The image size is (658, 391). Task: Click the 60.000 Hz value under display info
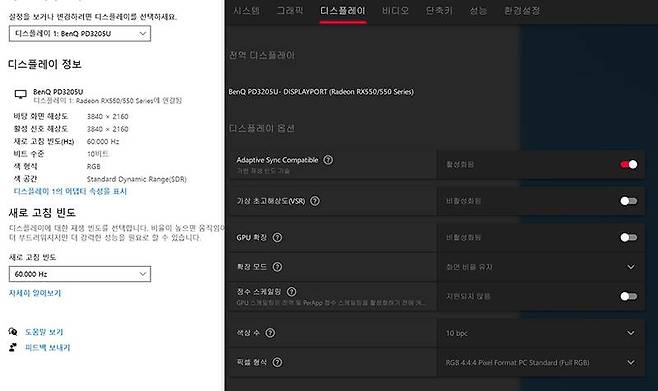[x=103, y=141]
